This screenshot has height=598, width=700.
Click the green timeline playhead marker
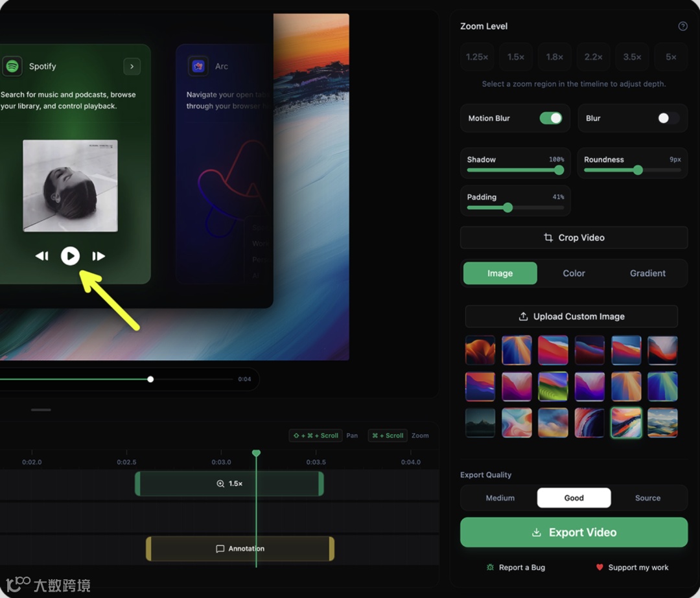pos(256,454)
